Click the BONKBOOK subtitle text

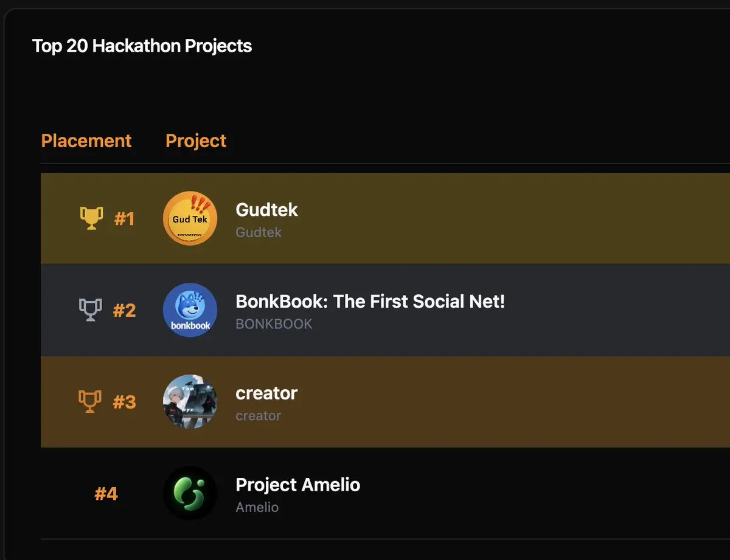pos(274,324)
